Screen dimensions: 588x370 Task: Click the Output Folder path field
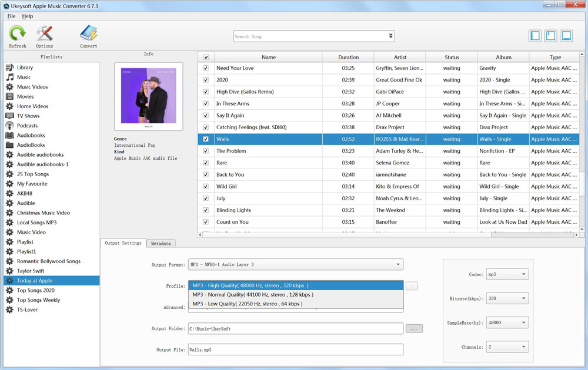pyautogui.click(x=296, y=328)
